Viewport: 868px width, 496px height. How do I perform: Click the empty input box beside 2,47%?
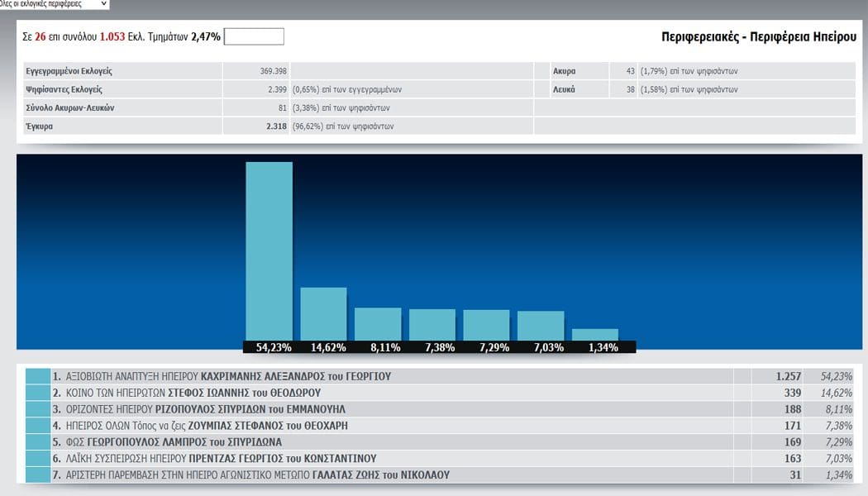coord(254,36)
